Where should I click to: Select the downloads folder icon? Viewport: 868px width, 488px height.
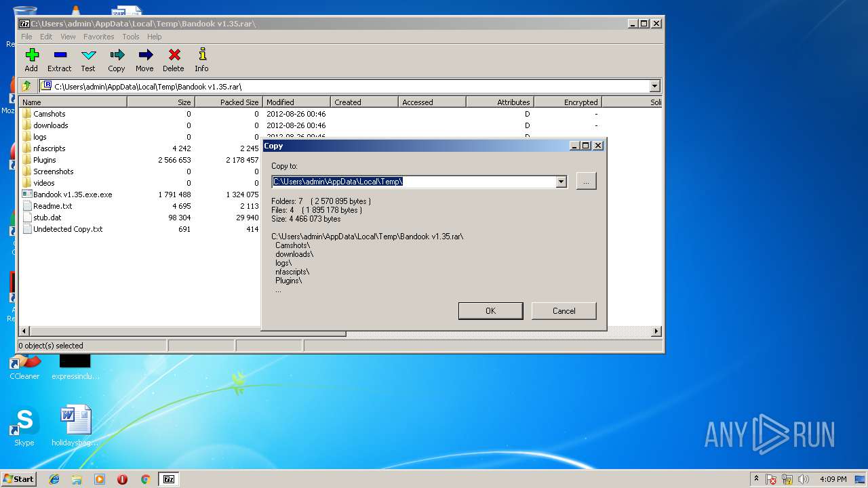pyautogui.click(x=27, y=125)
